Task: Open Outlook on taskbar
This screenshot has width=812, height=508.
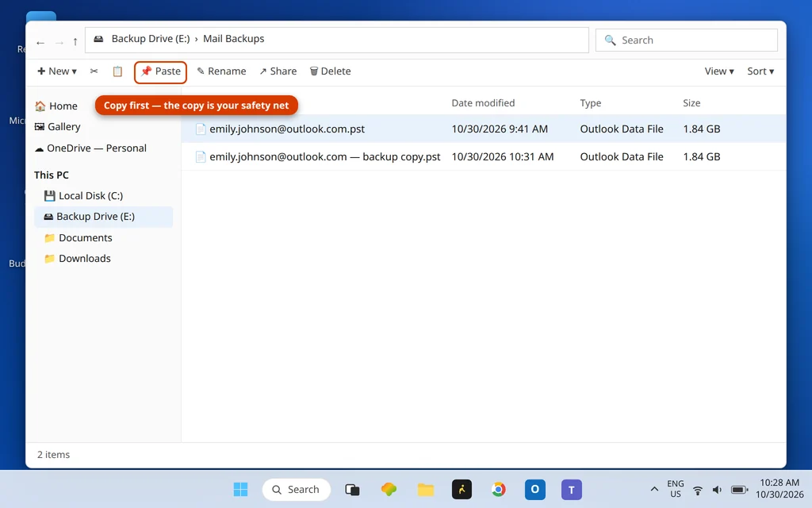Action: 535,489
